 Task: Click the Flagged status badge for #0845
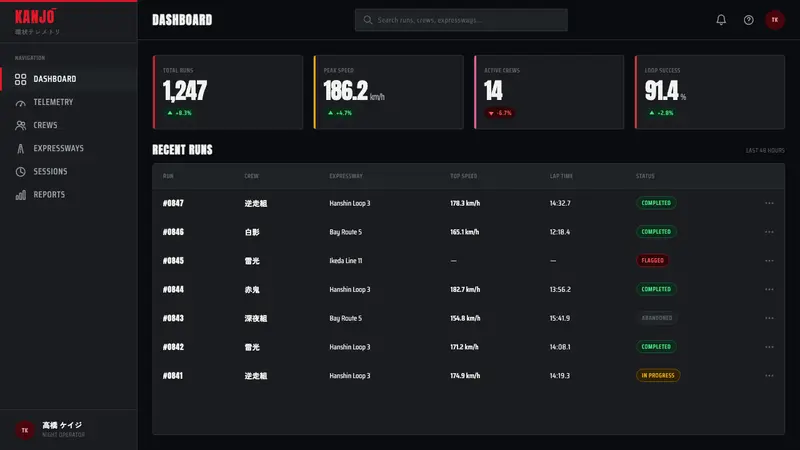coord(653,260)
